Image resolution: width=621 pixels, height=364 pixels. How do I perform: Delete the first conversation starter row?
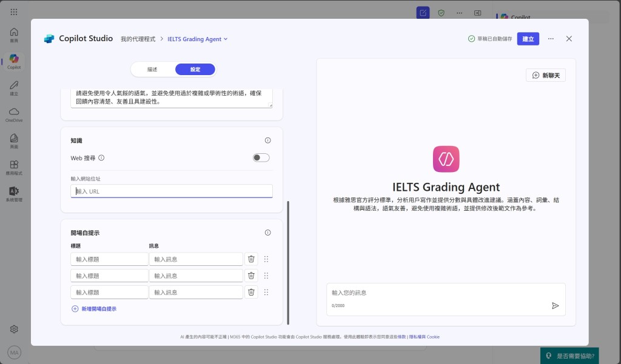(x=251, y=259)
